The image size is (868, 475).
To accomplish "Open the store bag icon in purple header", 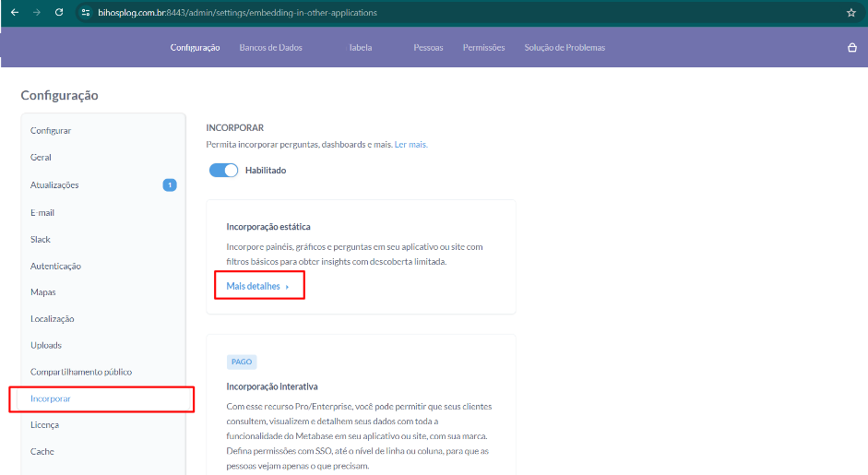I will point(852,48).
